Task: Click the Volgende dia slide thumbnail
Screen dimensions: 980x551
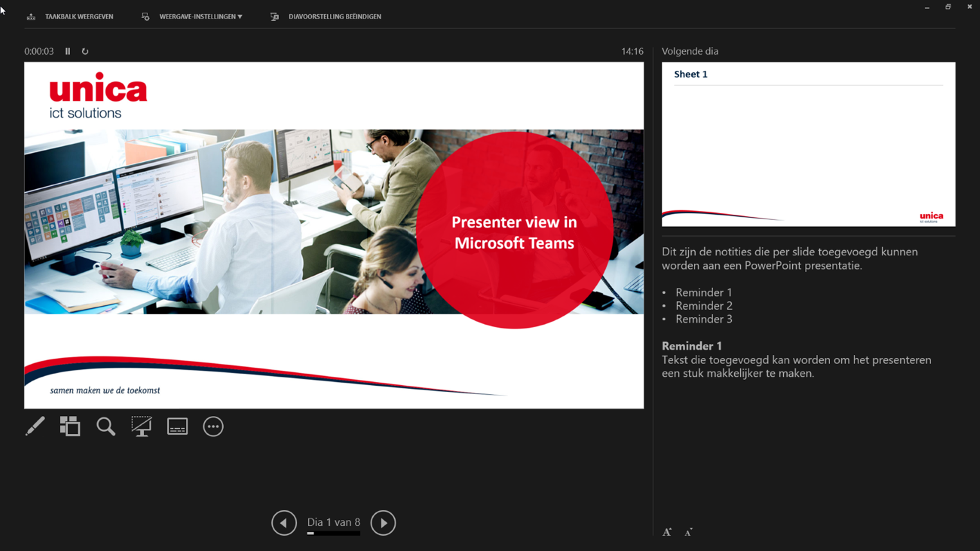Action: [808, 144]
